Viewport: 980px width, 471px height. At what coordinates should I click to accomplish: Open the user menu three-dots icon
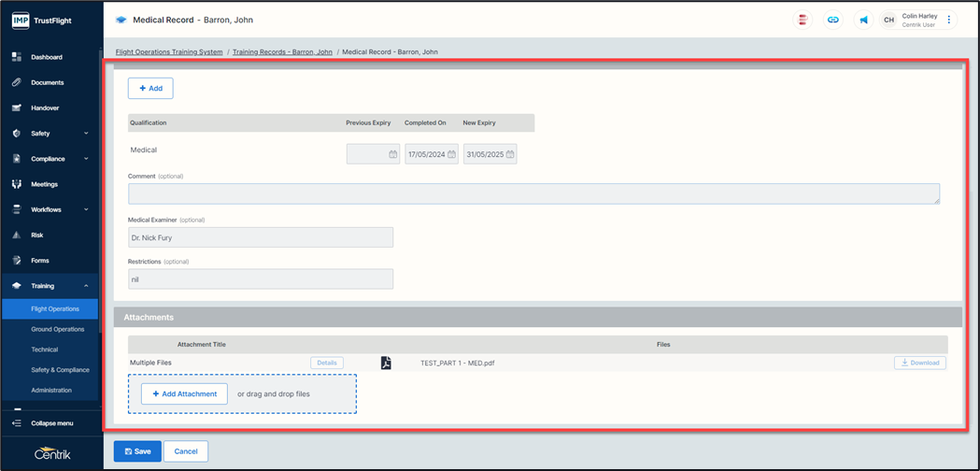pyautogui.click(x=949, y=20)
